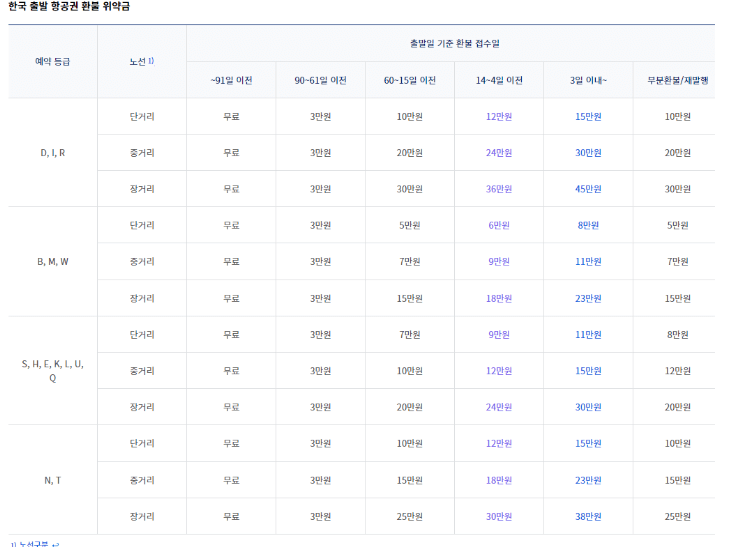
Task: Click 장거리 in the S, H, E, K group
Action: [142, 407]
